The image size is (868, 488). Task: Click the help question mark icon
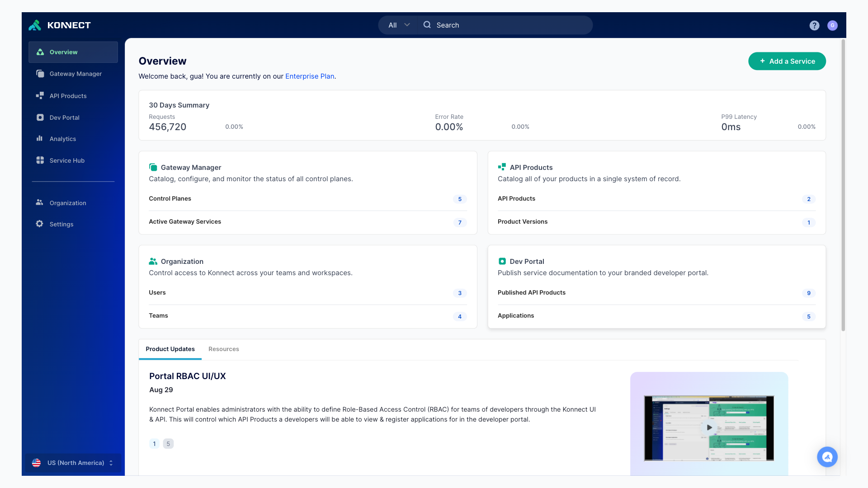(x=814, y=25)
